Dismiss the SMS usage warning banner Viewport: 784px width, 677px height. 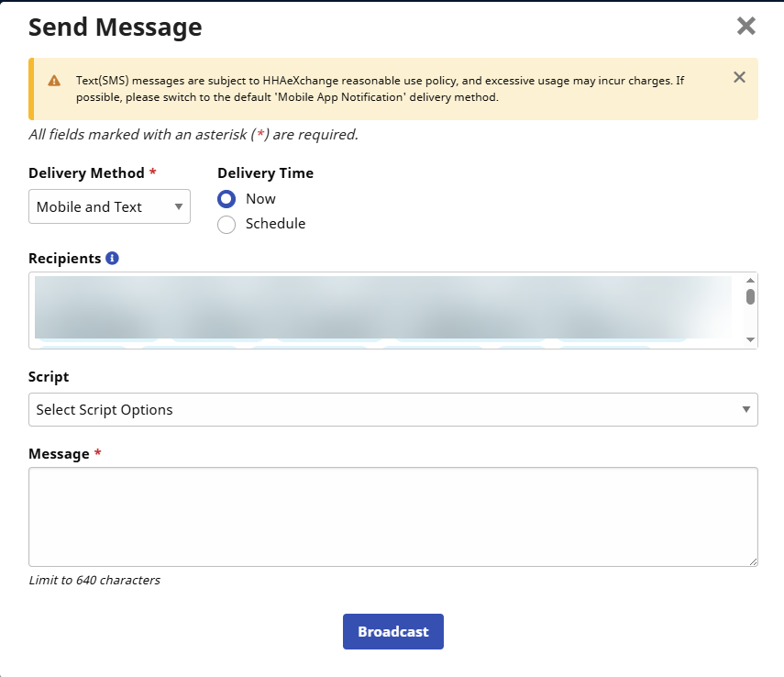[739, 77]
